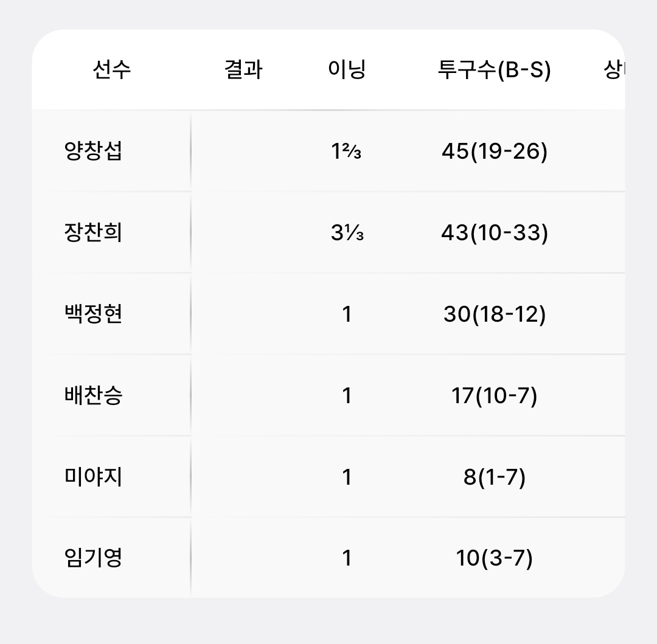Click pitch count 10(3-7)
The height and width of the screenshot is (644, 657).
494,558
